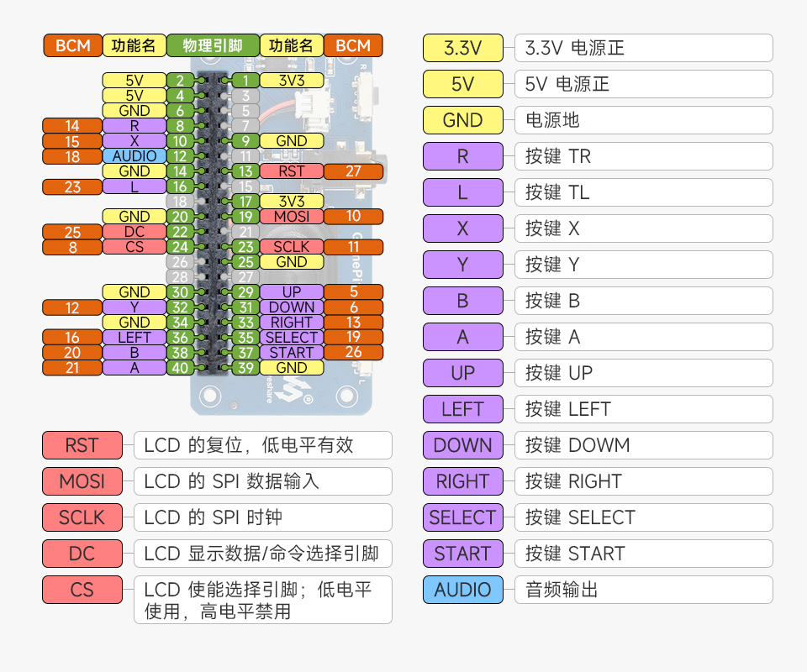Enable the 3.3V legend entry
The image size is (807, 672).
point(462,48)
